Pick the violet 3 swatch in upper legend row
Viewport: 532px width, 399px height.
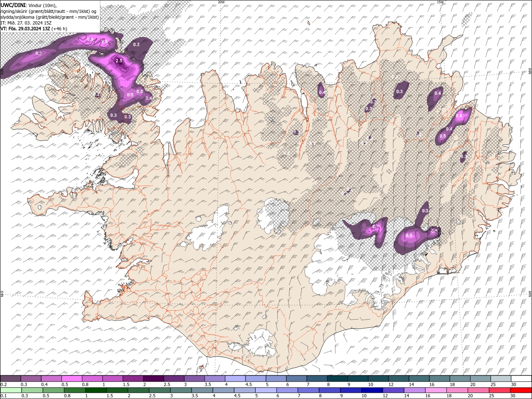click(194, 378)
